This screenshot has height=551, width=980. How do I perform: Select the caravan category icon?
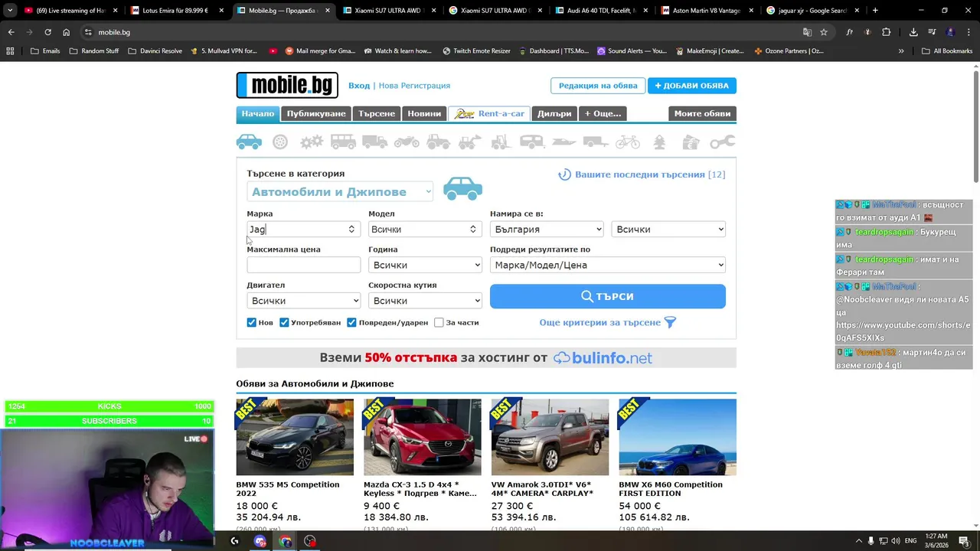point(532,142)
